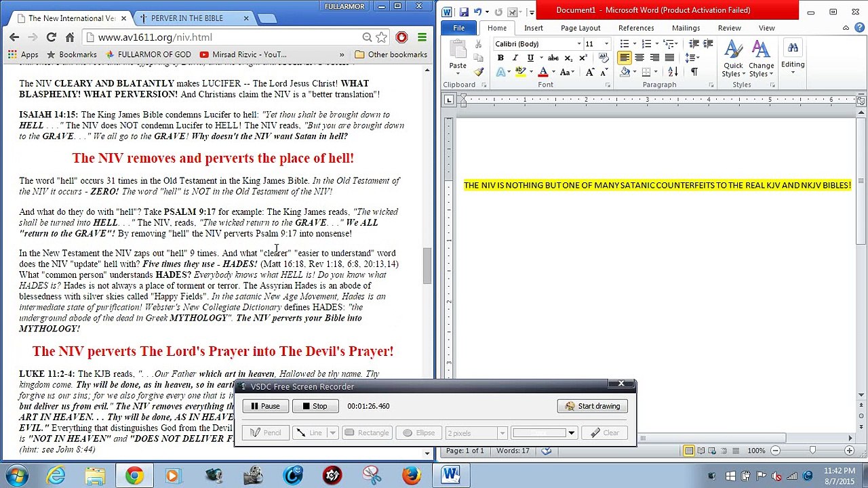This screenshot has width=868, height=488.
Task: Toggle Show/Hide paragraph marks in Word
Action: pos(694,72)
